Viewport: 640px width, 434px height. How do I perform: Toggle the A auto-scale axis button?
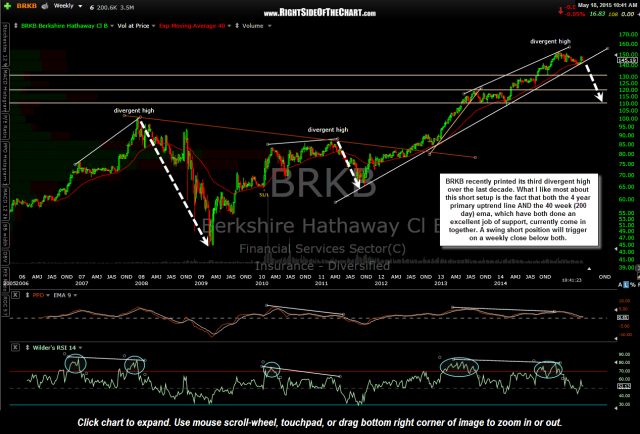pyautogui.click(x=620, y=285)
